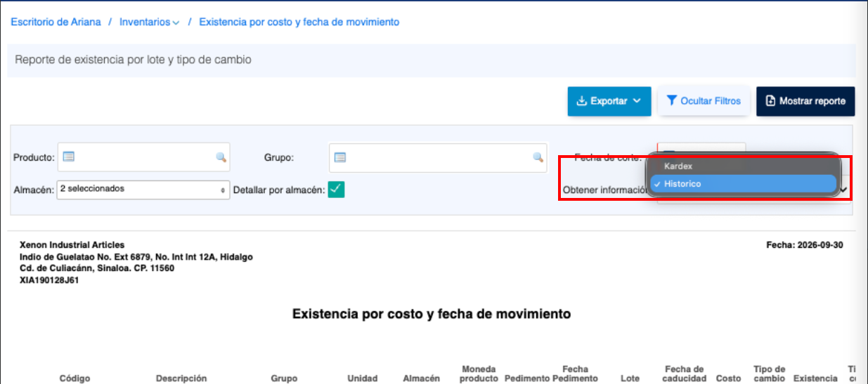Click the XIA190128J61 RFC text
This screenshot has height=384, width=868.
tap(49, 280)
